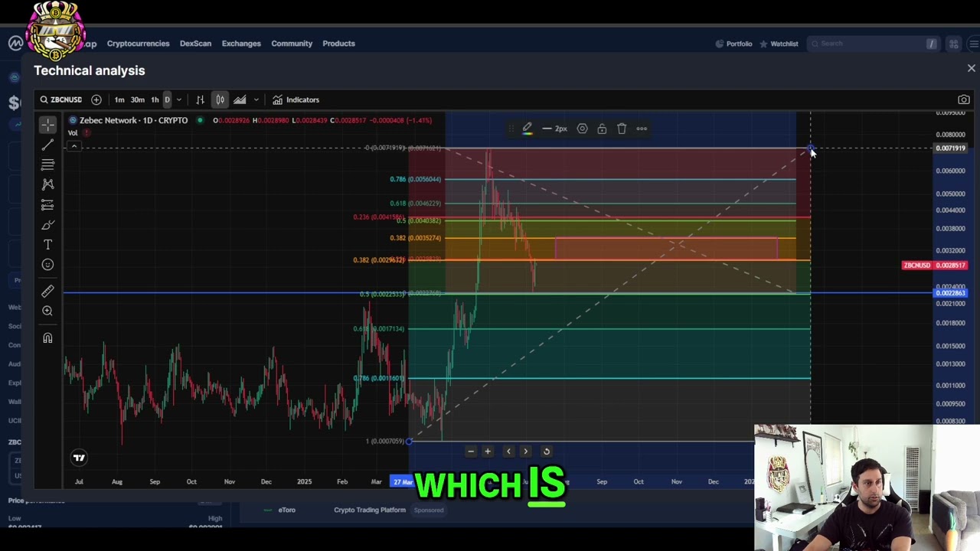Switch to bars chart style
Image resolution: width=980 pixels, height=551 pixels.
pos(200,99)
